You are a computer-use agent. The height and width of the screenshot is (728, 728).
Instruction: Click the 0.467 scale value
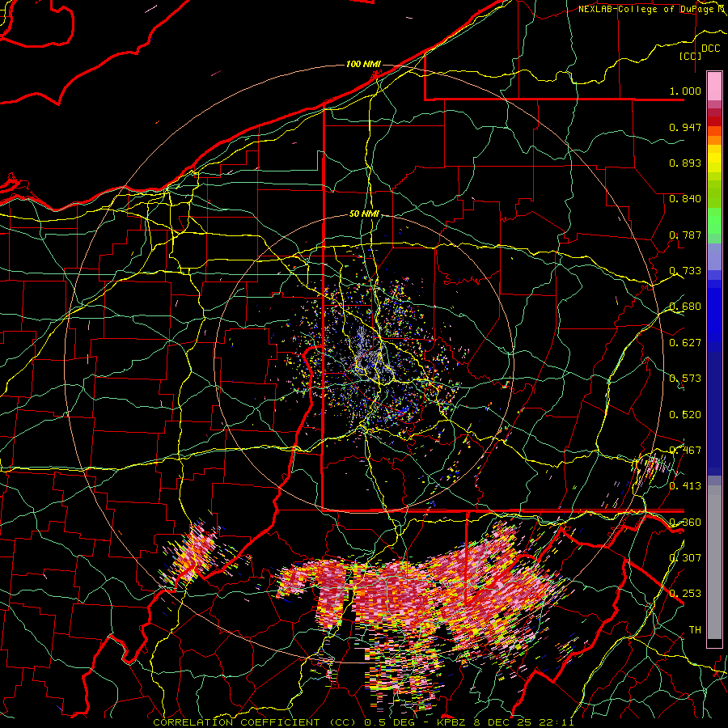[685, 451]
